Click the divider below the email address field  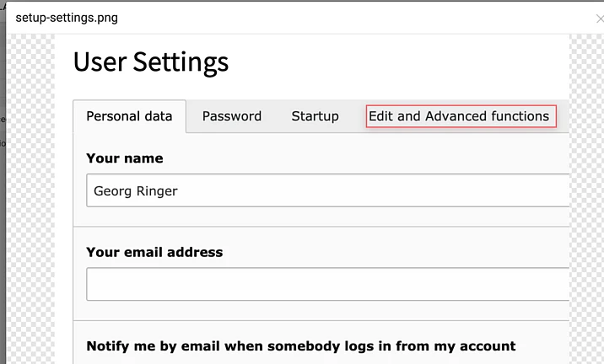point(321,320)
